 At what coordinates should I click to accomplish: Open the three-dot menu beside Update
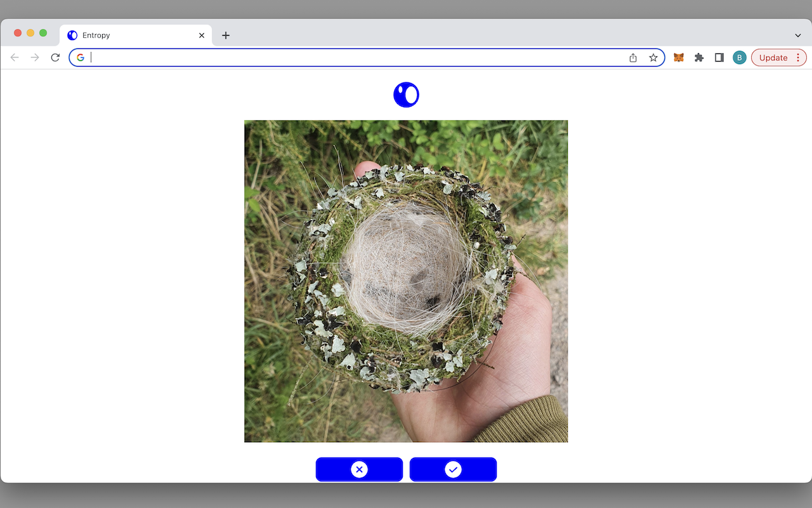798,58
